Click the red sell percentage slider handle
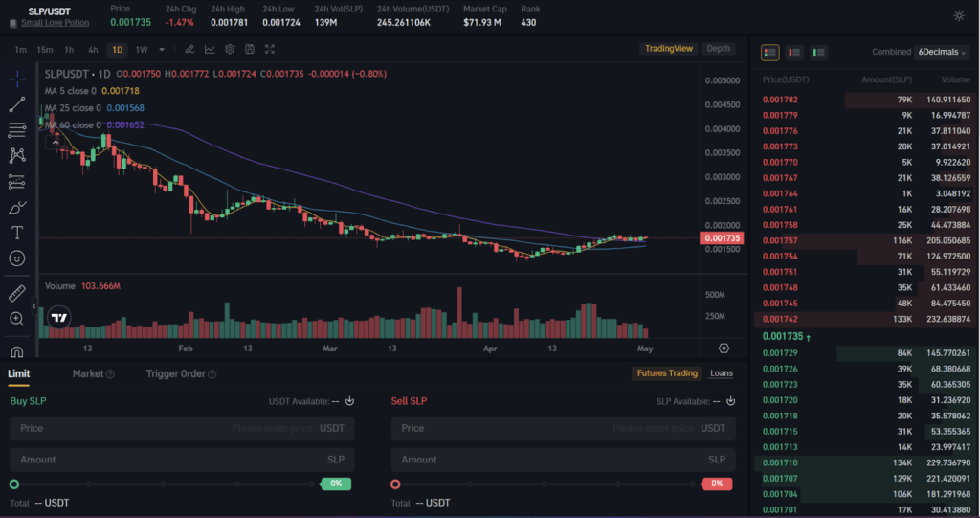The height and width of the screenshot is (518, 980). coord(395,484)
